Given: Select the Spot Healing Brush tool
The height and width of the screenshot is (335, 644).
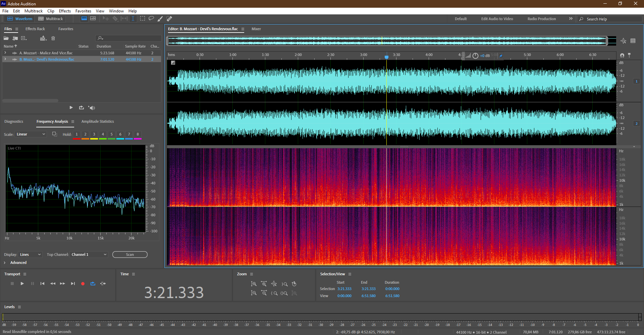Looking at the screenshot, I should click(x=169, y=19).
